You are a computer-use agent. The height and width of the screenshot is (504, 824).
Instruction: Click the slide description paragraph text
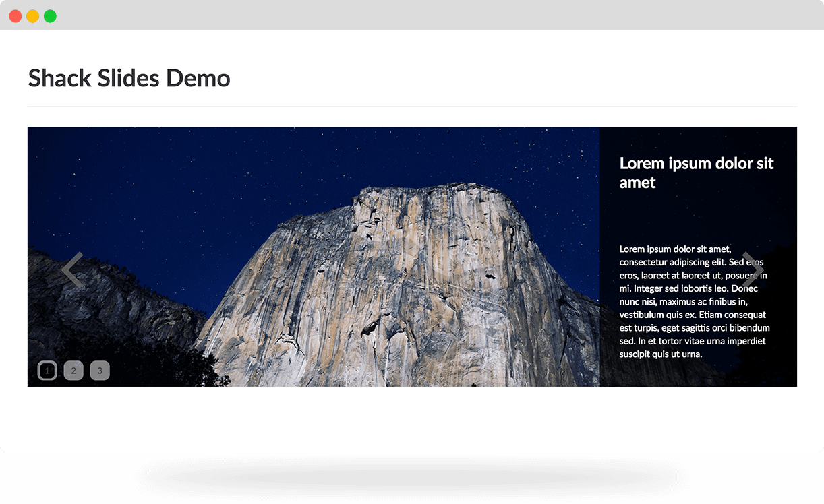tap(693, 301)
